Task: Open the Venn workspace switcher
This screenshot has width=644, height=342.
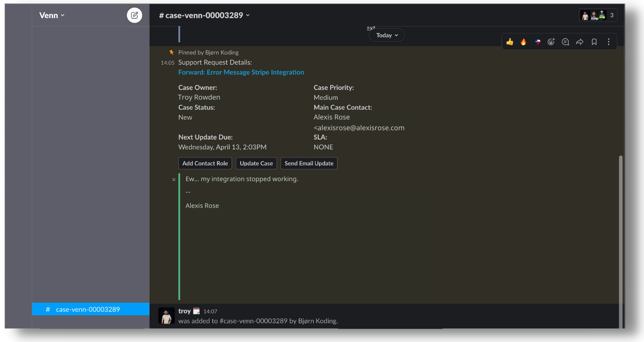Action: [x=51, y=15]
